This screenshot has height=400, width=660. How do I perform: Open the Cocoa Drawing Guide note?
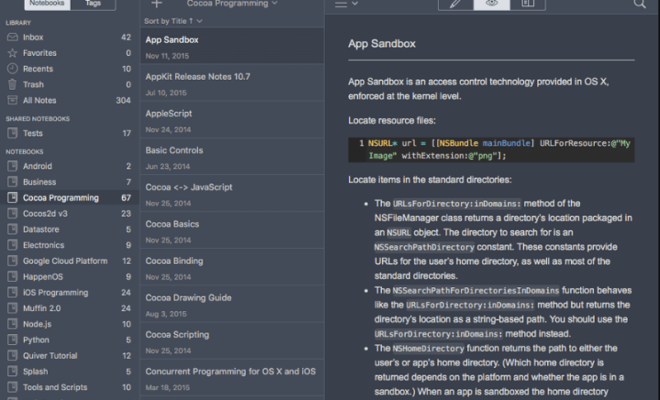[232, 304]
